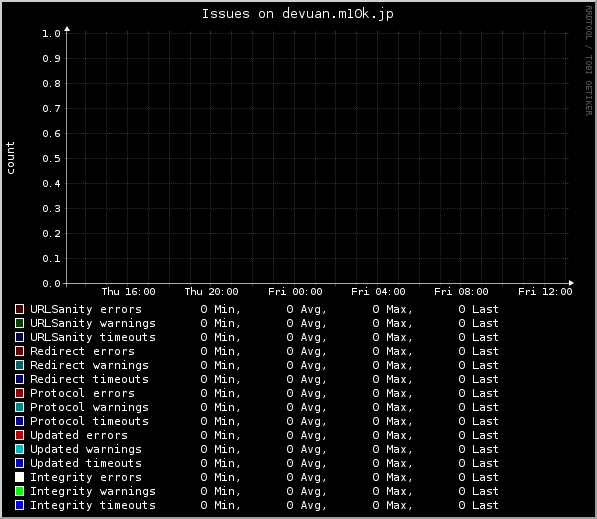Click the Protocol timeouts legend label

pos(89,421)
